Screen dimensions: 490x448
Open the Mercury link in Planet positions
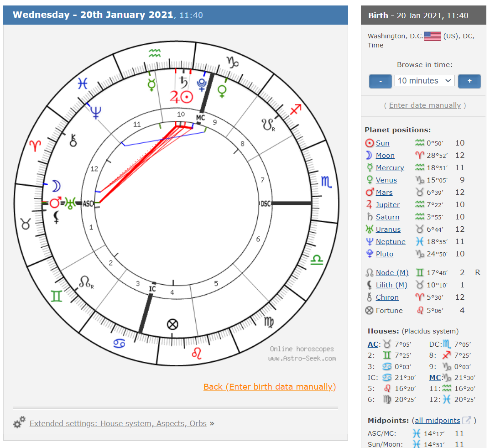pos(390,168)
